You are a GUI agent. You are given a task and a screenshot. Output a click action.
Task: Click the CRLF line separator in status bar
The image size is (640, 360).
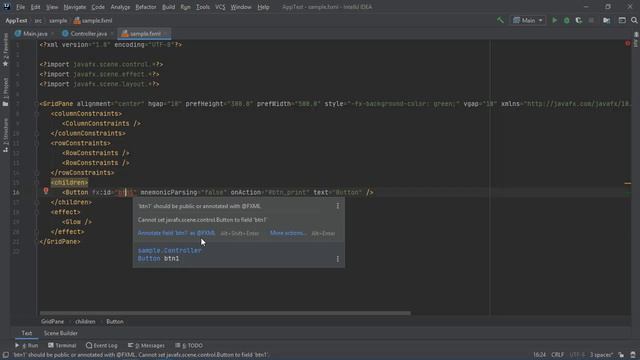click(558, 355)
